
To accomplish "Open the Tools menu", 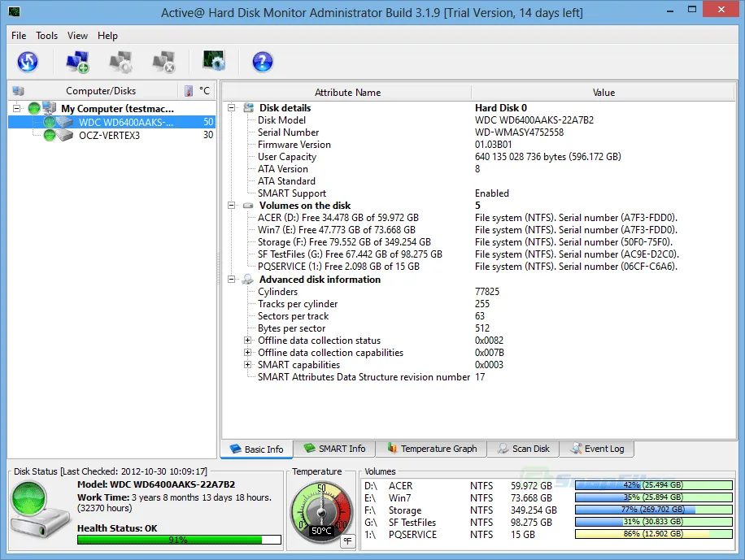I will (x=46, y=36).
